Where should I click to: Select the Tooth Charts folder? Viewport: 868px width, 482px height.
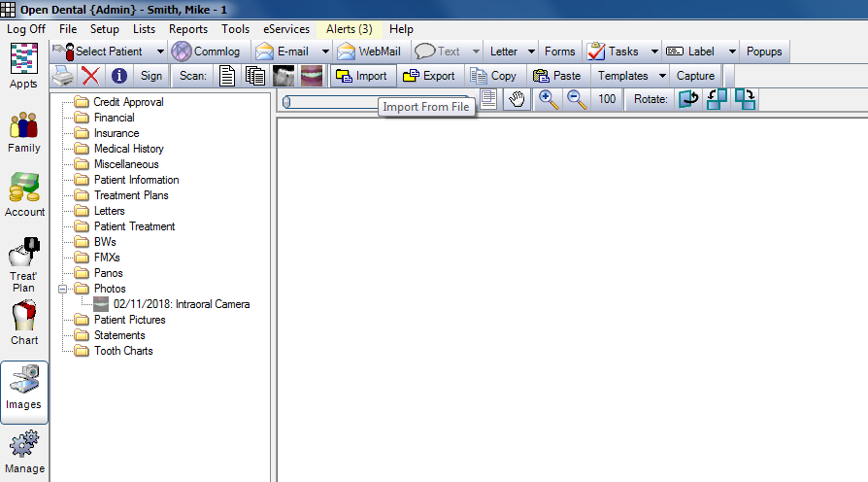(123, 351)
